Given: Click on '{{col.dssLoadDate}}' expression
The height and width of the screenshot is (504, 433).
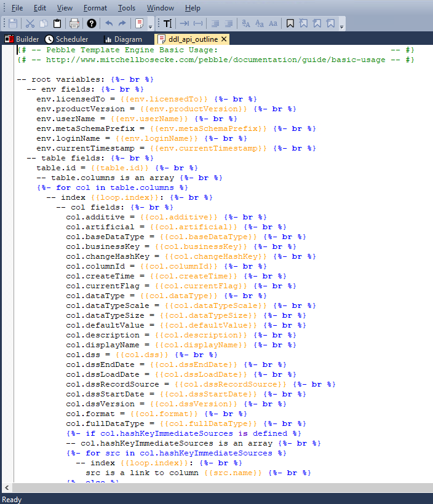Looking at the screenshot, I should pos(201,374).
